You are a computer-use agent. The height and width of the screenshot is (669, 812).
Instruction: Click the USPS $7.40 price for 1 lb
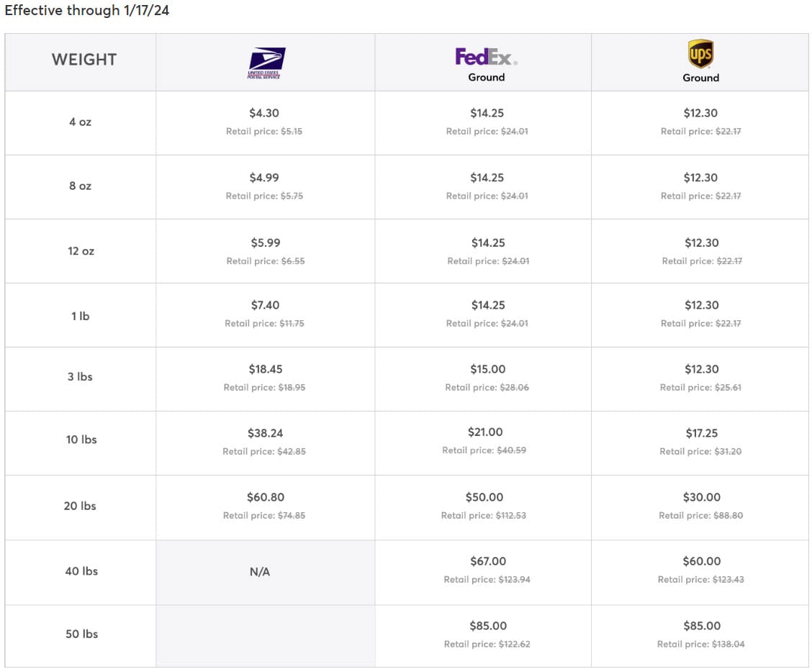265,305
